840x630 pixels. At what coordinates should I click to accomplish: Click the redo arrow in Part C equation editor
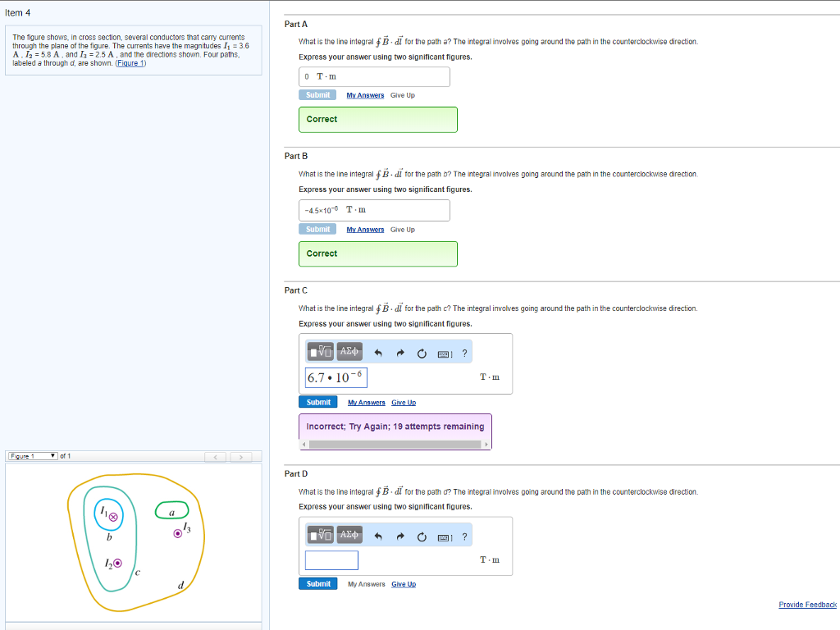coord(400,352)
